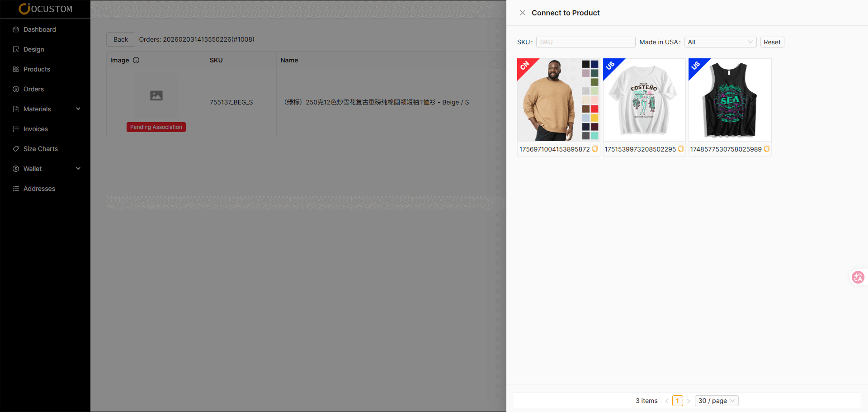This screenshot has width=868, height=412.
Task: Go to previous page arrow
Action: [x=666, y=401]
